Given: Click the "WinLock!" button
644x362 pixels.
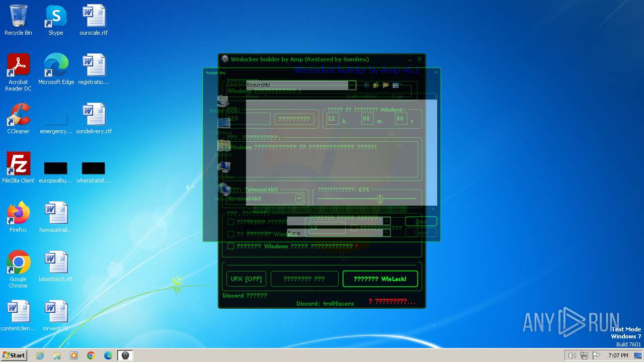Looking at the screenshot, I should tap(380, 279).
